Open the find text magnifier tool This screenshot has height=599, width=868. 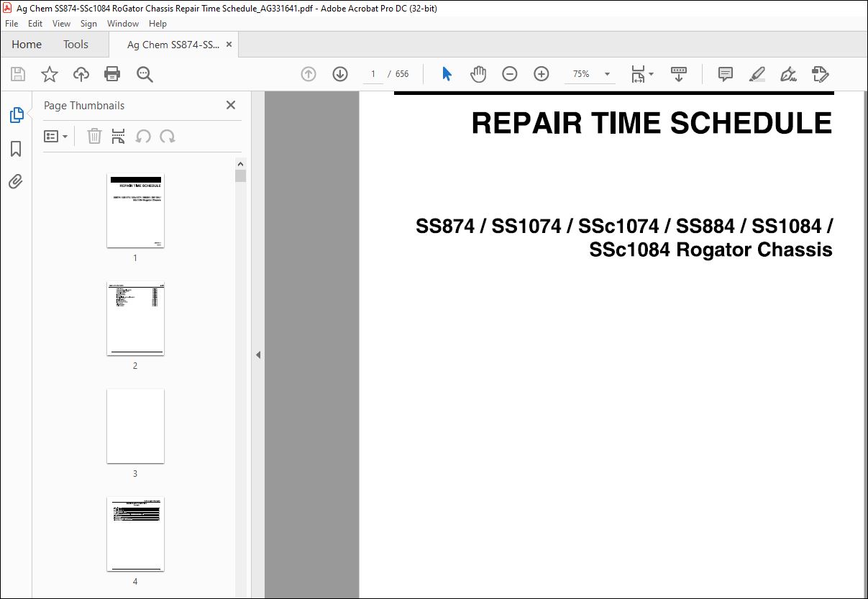(145, 74)
